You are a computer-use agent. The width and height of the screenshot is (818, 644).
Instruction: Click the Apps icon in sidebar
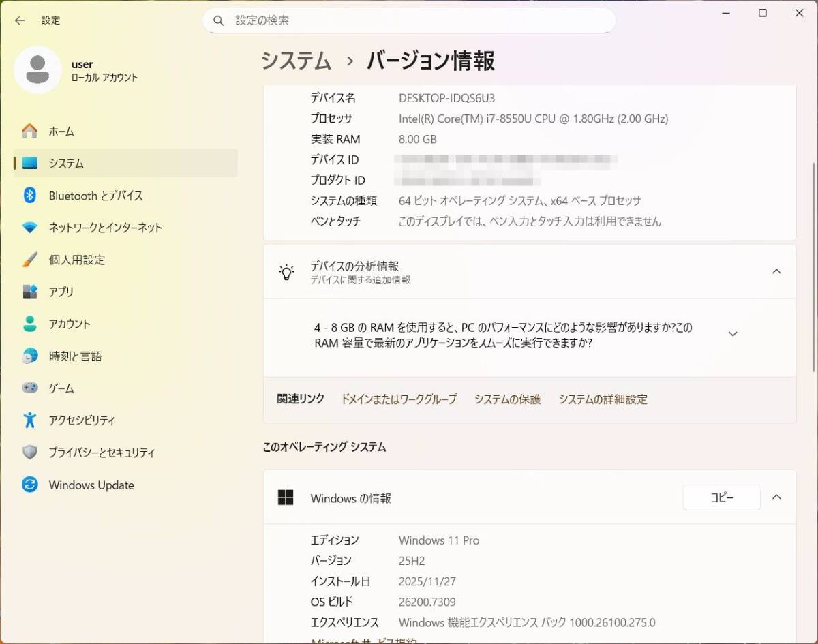(29, 292)
